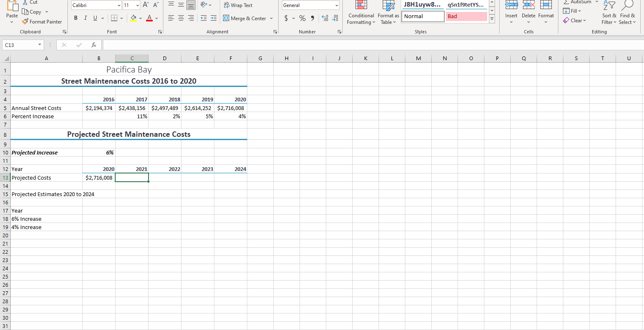The height and width of the screenshot is (330, 644).
Task: Apply the Comma Style format
Action: click(x=312, y=18)
